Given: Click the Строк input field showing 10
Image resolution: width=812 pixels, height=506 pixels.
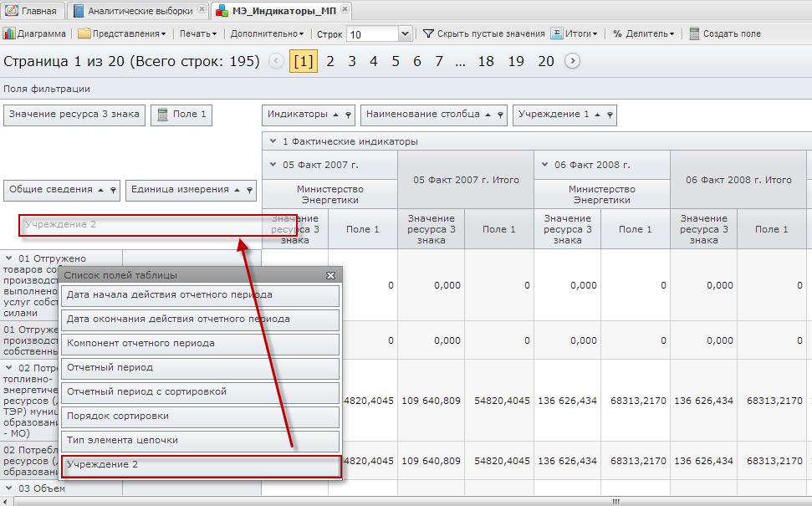Looking at the screenshot, I should click(373, 34).
